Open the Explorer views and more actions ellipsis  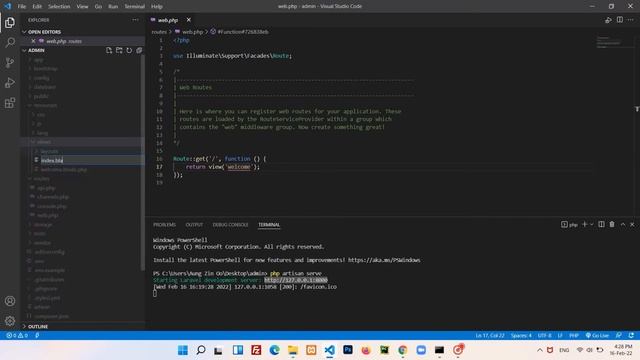[135, 20]
